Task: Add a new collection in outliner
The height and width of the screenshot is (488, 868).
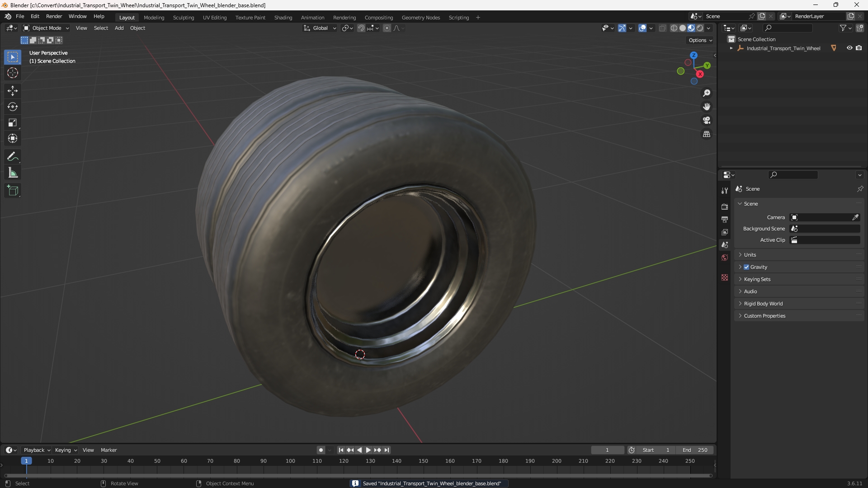Action: [x=860, y=28]
